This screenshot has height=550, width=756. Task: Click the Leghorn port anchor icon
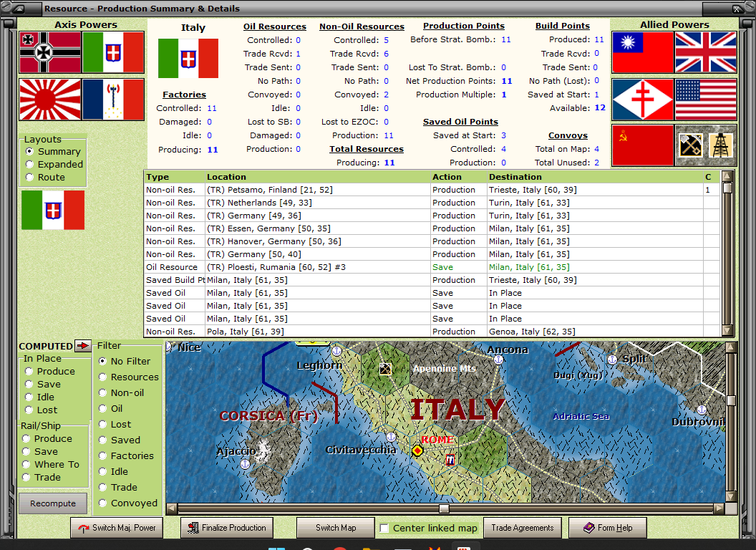337,351
